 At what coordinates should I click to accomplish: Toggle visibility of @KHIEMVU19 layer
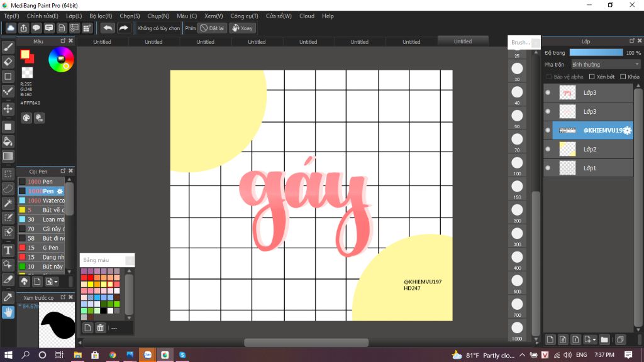548,130
